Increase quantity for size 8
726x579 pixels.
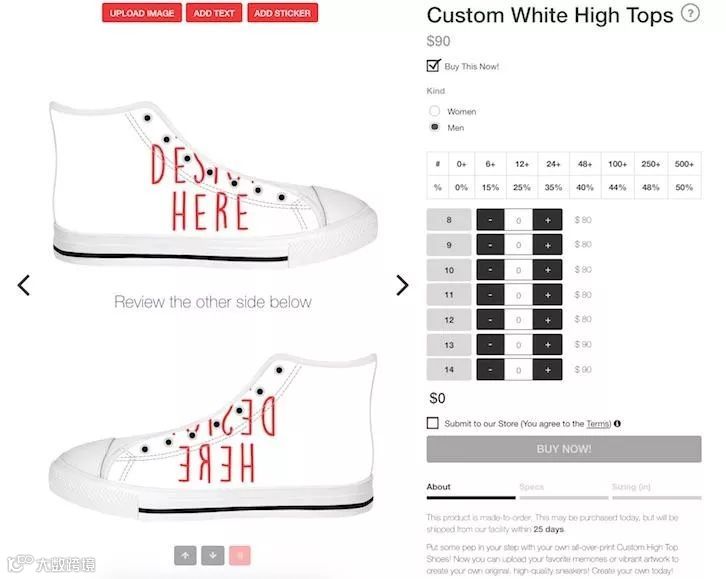pyautogui.click(x=547, y=220)
